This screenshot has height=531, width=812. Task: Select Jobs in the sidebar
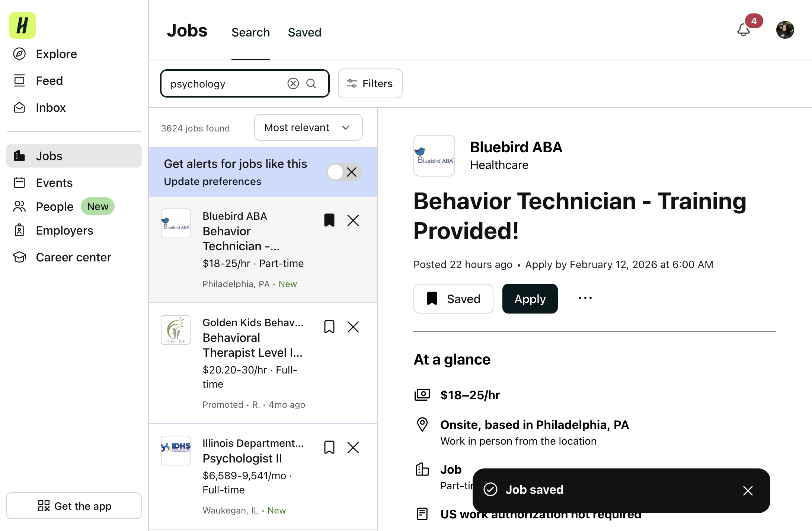74,156
